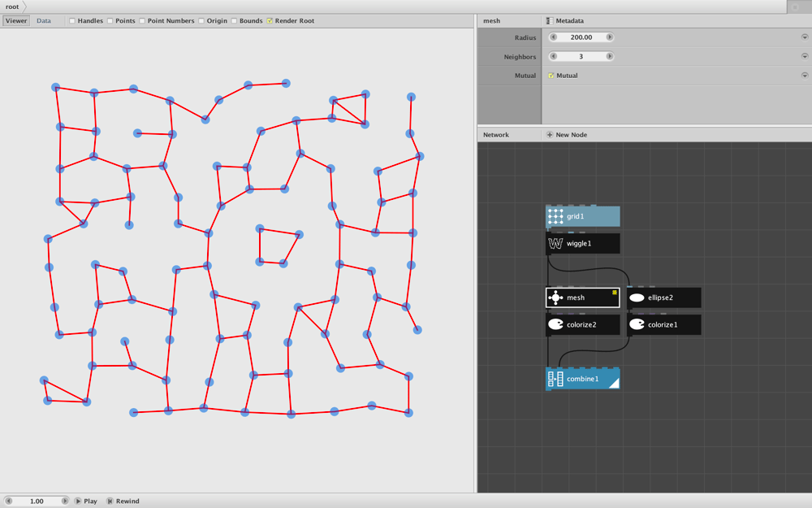Image resolution: width=812 pixels, height=508 pixels.
Task: Enable the Bounds checkbox
Action: pos(234,21)
